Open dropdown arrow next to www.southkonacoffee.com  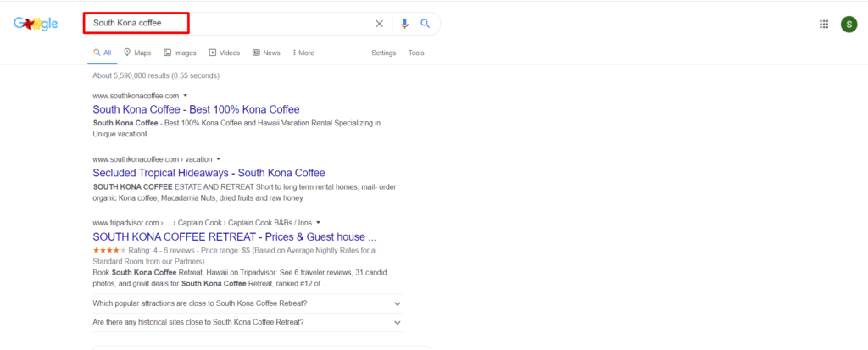click(186, 95)
